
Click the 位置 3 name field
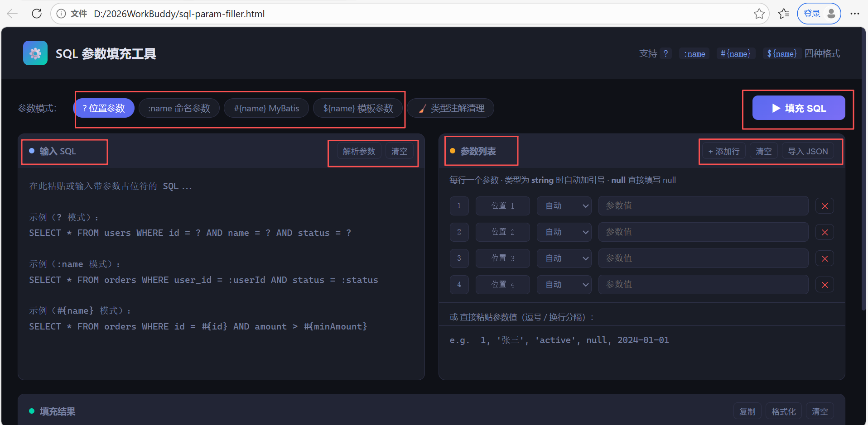[x=503, y=258]
